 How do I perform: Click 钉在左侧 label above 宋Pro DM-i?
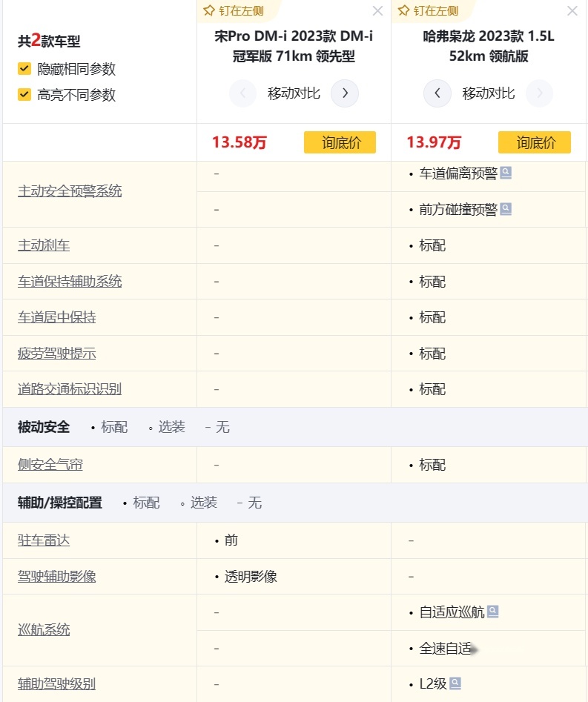pos(242,10)
